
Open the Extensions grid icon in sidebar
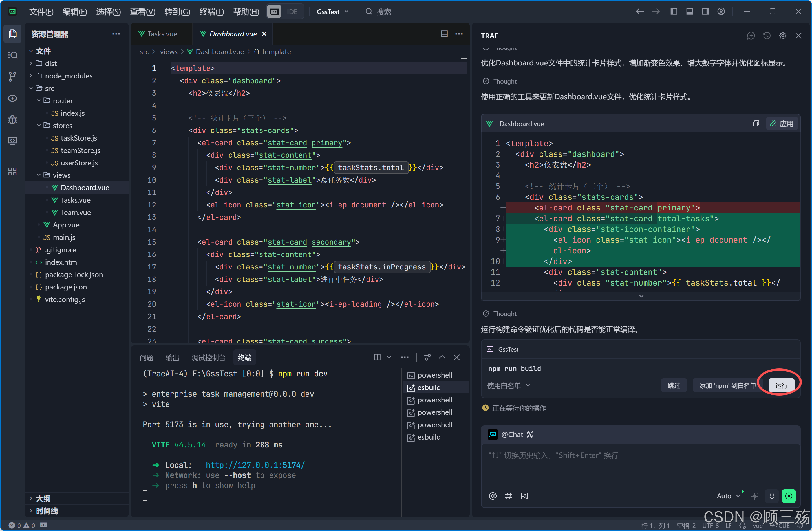12,172
